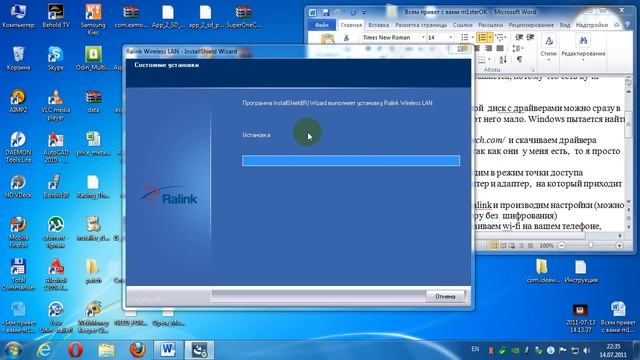Screen dimensions: 640x360
Task: Click the zoom in plus button in Word
Action: point(619,245)
